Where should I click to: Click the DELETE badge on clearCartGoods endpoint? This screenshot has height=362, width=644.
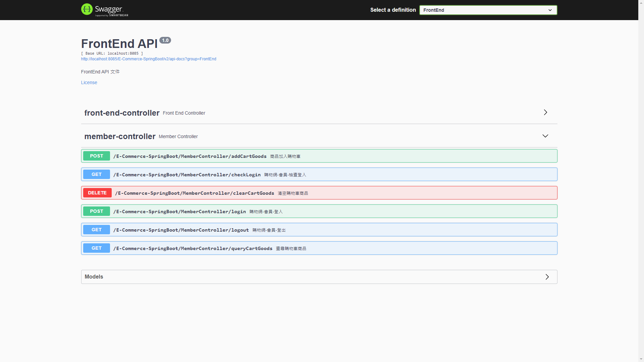97,192
